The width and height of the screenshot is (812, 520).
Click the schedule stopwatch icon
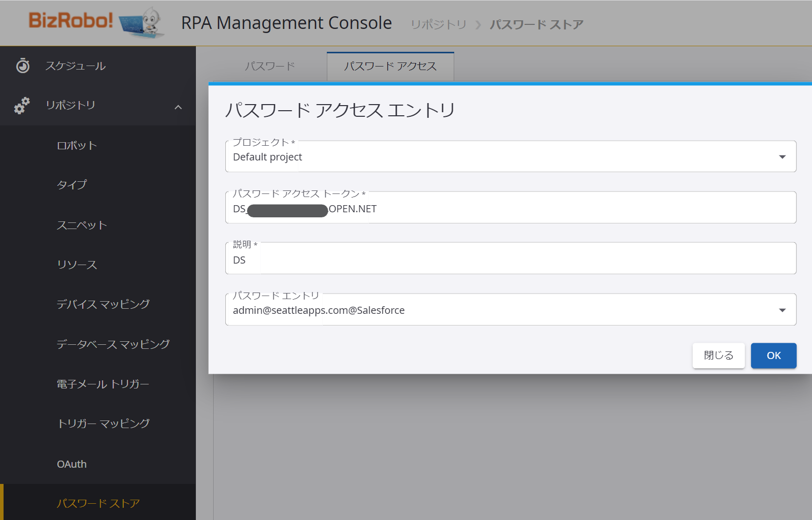(23, 66)
